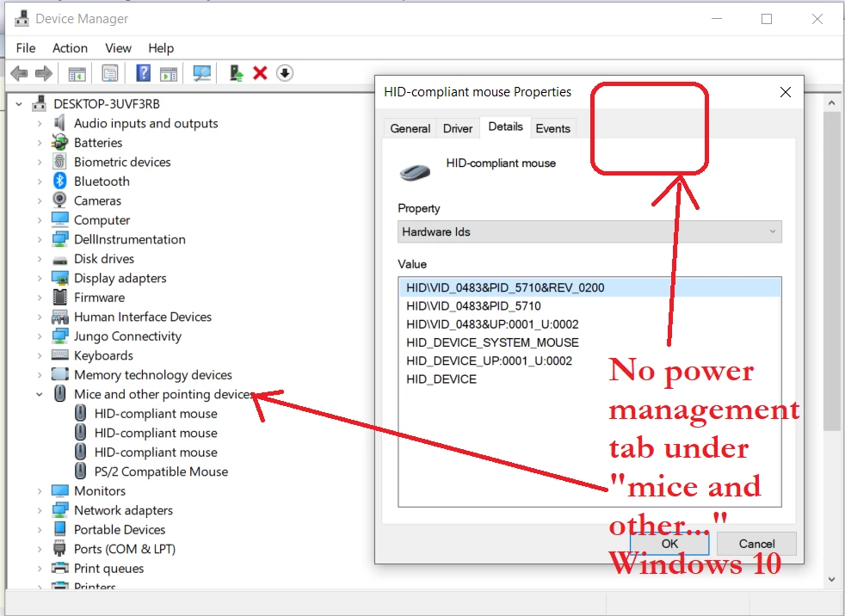Select the DellInstrumentation category

click(x=130, y=239)
